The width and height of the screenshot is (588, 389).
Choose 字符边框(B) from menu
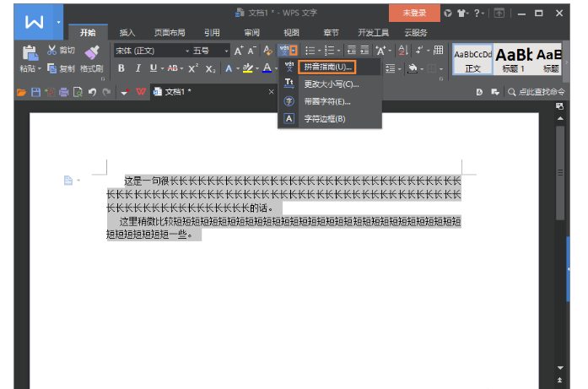point(325,119)
